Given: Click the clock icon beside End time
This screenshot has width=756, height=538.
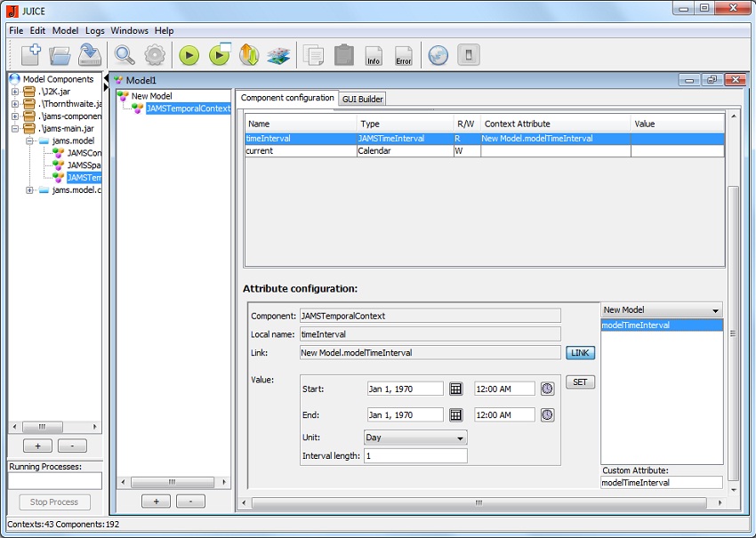Looking at the screenshot, I should pos(548,415).
